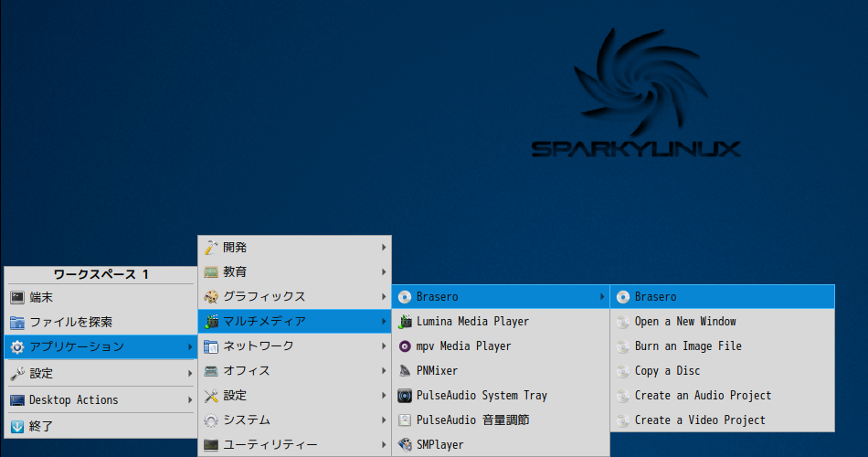Select ファイルを探索 menu entry
This screenshot has height=457, width=868.
pos(101,322)
